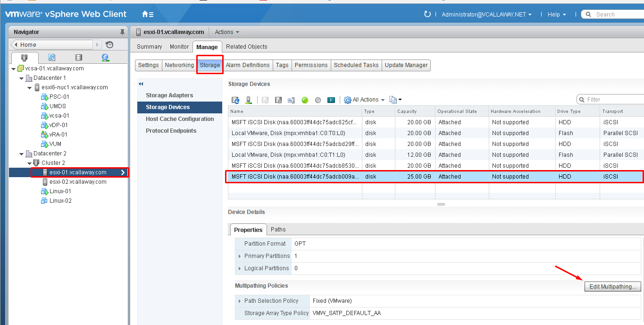Image resolution: width=644 pixels, height=325 pixels.
Task: Click the Home back button in Navigator
Action: coord(52,45)
